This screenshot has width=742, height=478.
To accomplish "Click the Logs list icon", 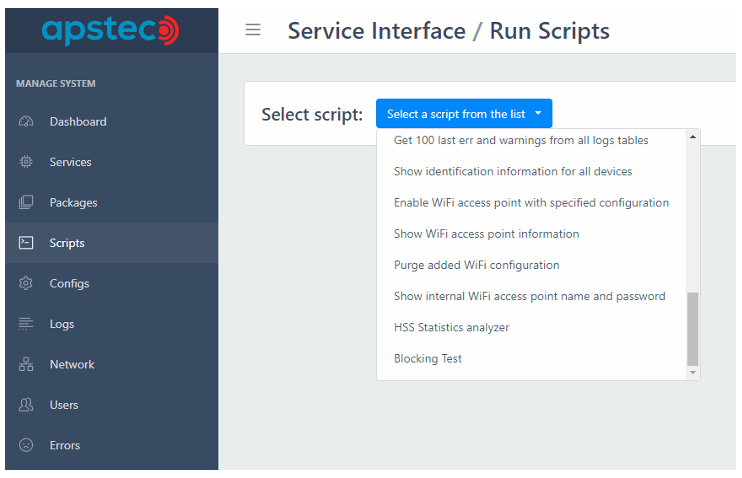I will (26, 324).
